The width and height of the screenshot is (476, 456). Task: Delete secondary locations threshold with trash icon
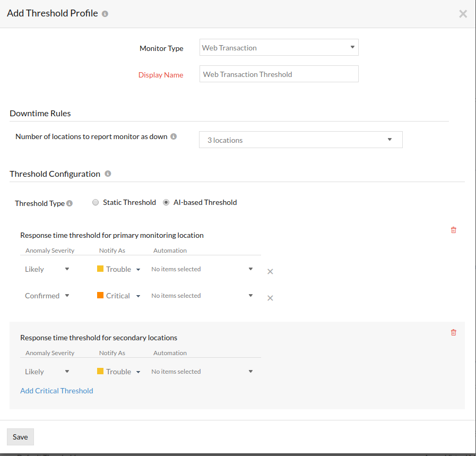[x=453, y=332]
